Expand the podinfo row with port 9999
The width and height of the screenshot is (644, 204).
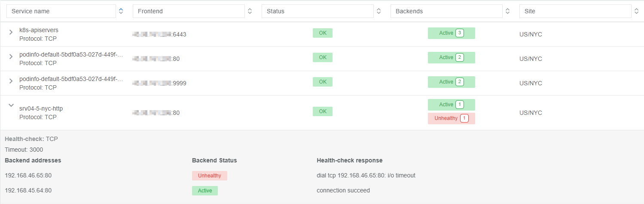[x=12, y=81]
